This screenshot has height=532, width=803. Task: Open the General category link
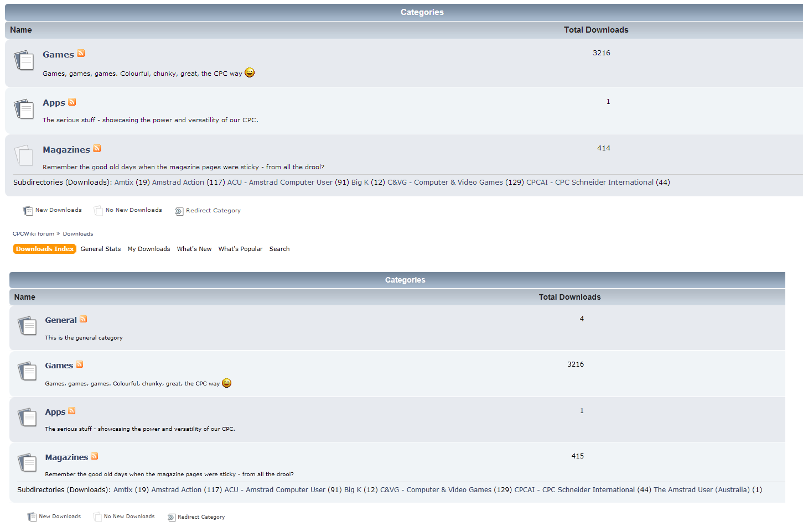[x=61, y=320]
